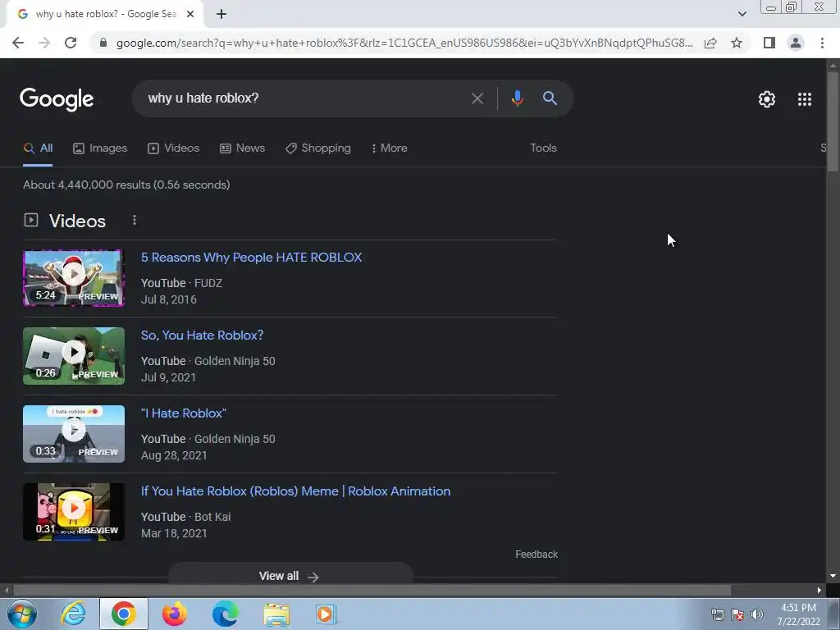This screenshot has height=630, width=840.
Task: Switch to the News results tab
Action: (242, 148)
